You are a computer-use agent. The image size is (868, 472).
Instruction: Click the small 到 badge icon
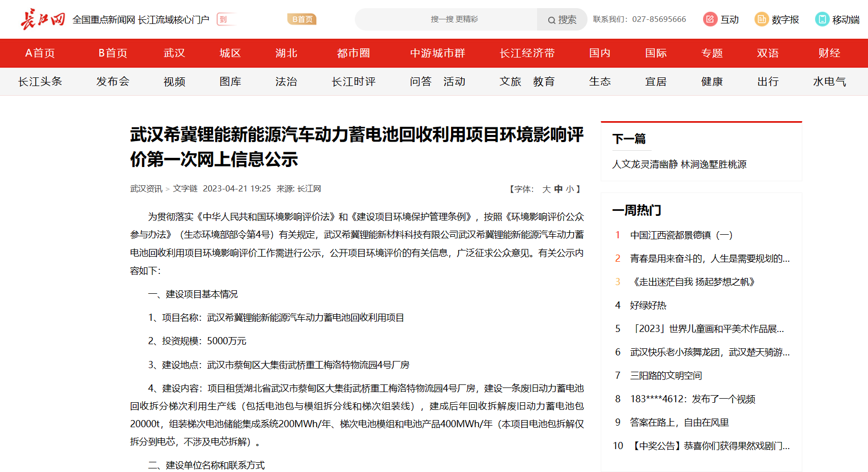pyautogui.click(x=223, y=19)
